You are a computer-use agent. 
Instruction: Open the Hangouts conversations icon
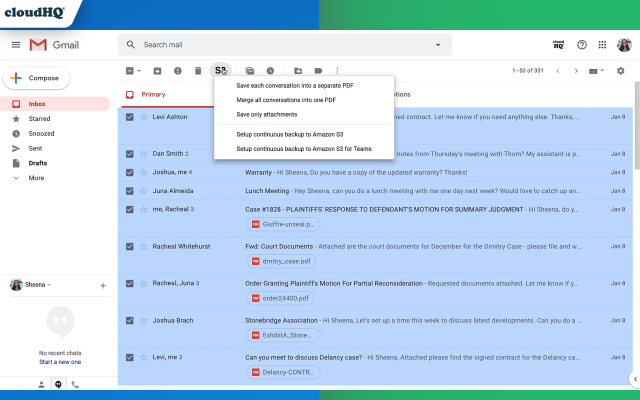58,384
